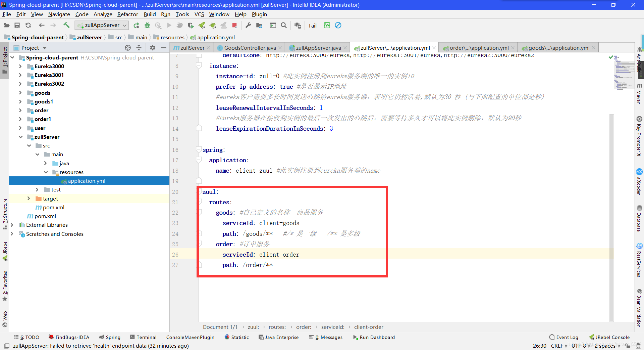Click the Open folder toolbar icon
The width and height of the screenshot is (644, 350).
click(x=6, y=25)
